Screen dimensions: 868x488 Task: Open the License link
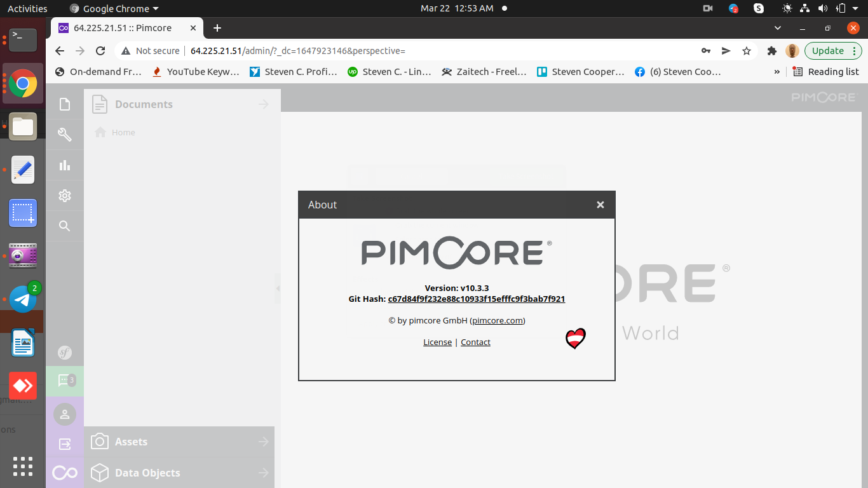tap(437, 342)
